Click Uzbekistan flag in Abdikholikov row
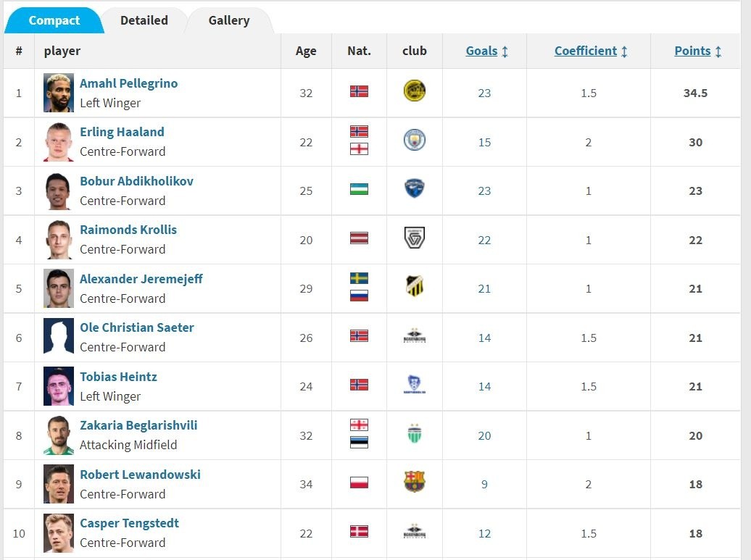This screenshot has width=751, height=560. coord(359,189)
